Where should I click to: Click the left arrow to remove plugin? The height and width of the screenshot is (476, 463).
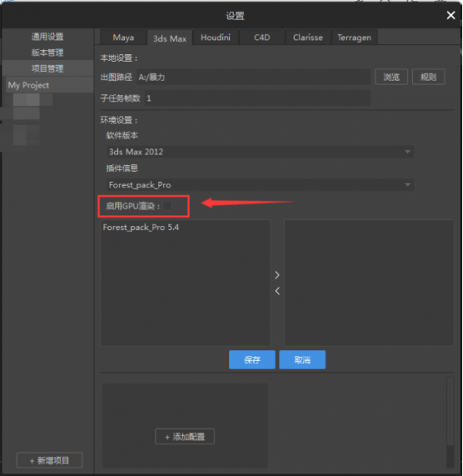coord(278,291)
